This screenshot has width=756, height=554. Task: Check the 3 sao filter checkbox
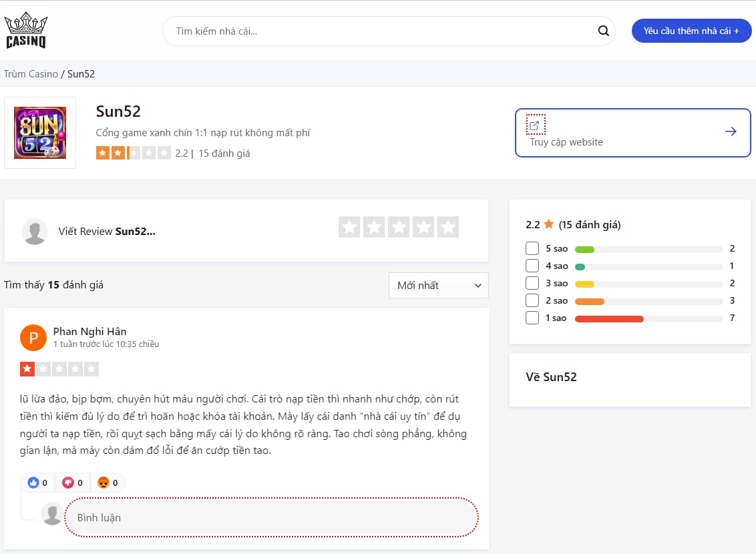pos(532,283)
